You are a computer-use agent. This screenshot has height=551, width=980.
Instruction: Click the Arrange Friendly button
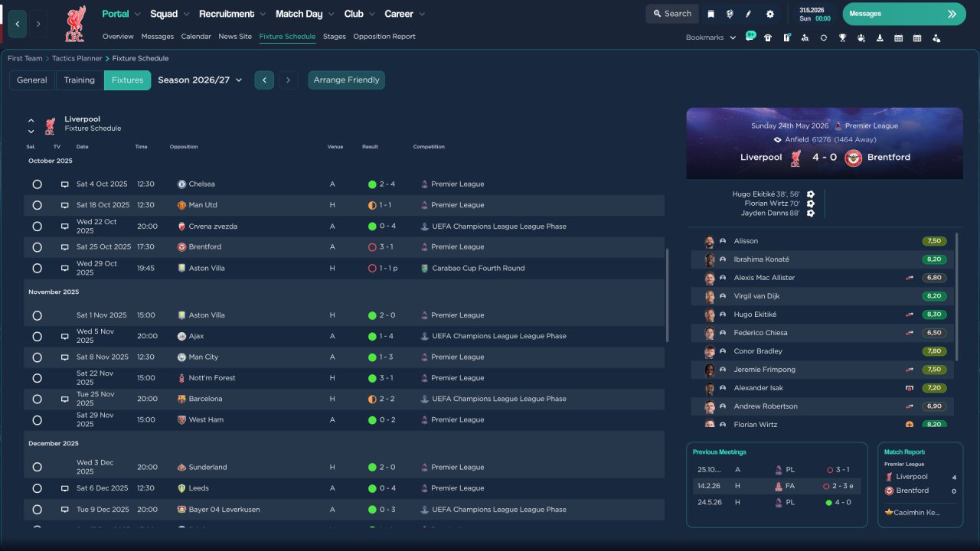(346, 80)
